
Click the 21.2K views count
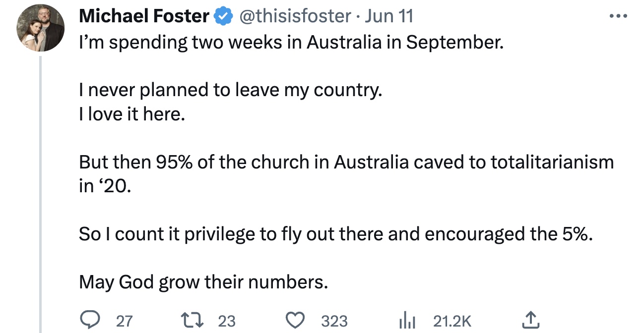pos(452,321)
